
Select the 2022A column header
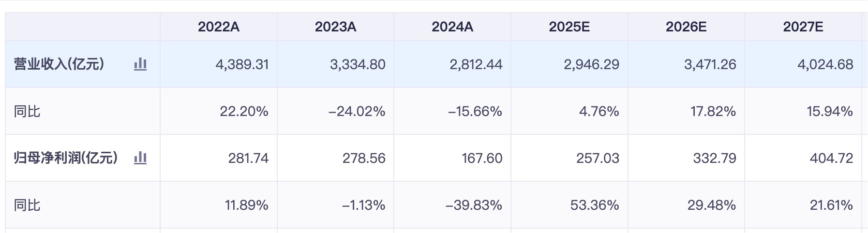(x=219, y=27)
